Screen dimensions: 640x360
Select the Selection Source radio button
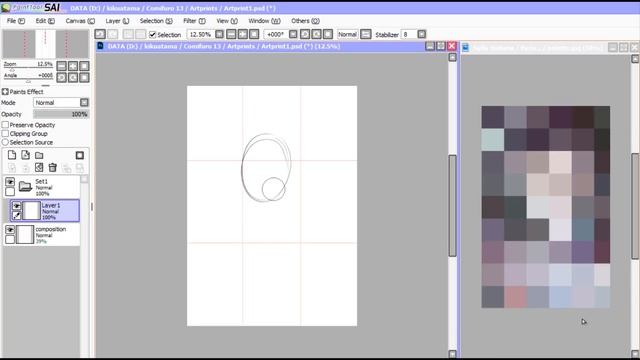tap(5, 142)
